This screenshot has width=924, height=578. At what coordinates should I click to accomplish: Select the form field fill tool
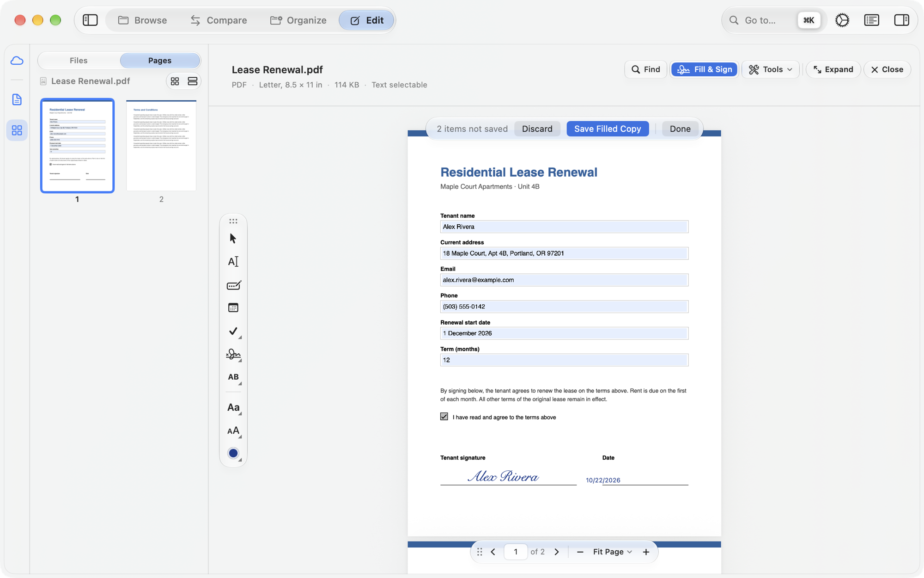click(233, 285)
